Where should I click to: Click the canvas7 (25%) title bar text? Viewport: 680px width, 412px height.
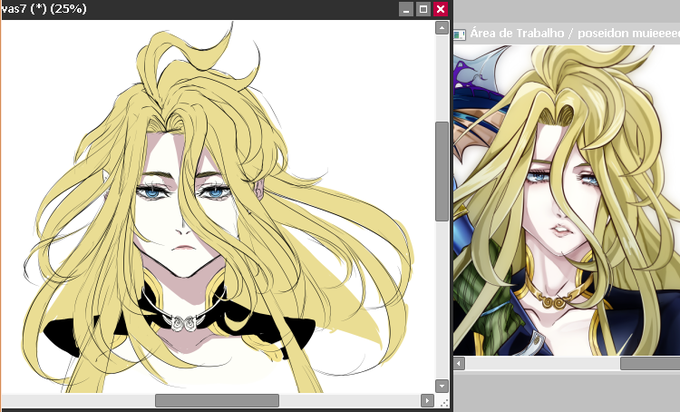pyautogui.click(x=44, y=9)
